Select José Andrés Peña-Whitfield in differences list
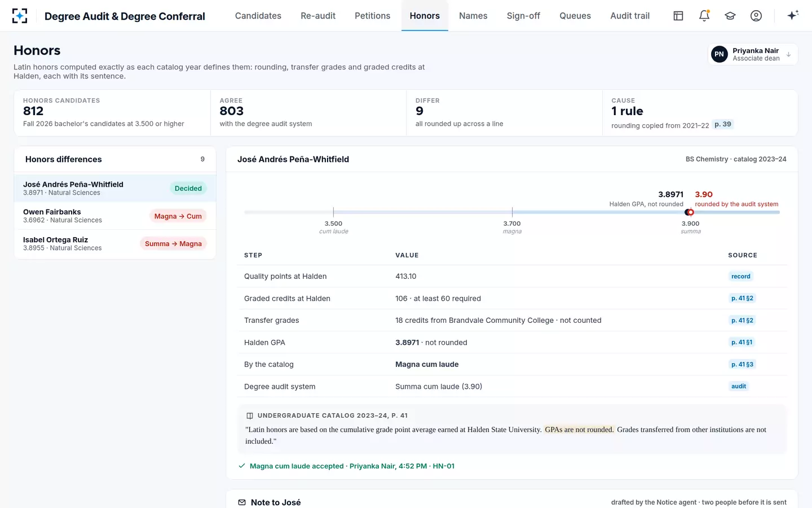 115,188
